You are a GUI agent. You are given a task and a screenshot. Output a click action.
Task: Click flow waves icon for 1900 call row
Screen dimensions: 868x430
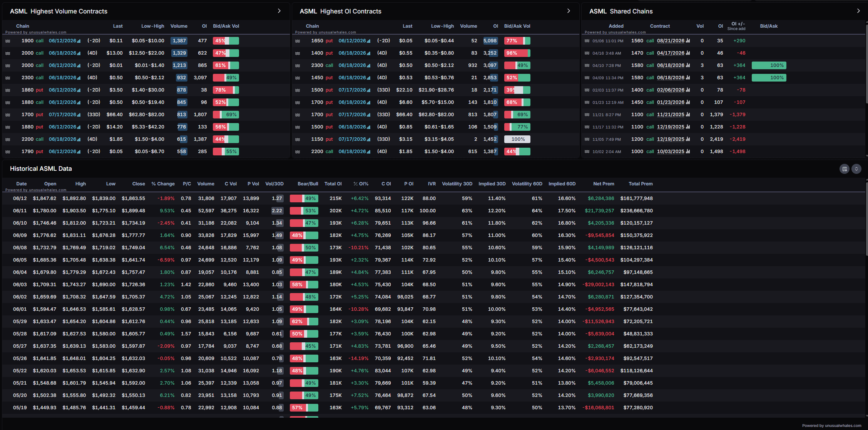[x=8, y=41]
